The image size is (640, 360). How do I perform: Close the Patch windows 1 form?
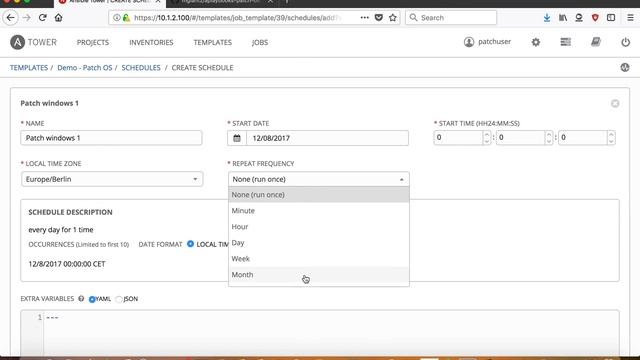[615, 103]
